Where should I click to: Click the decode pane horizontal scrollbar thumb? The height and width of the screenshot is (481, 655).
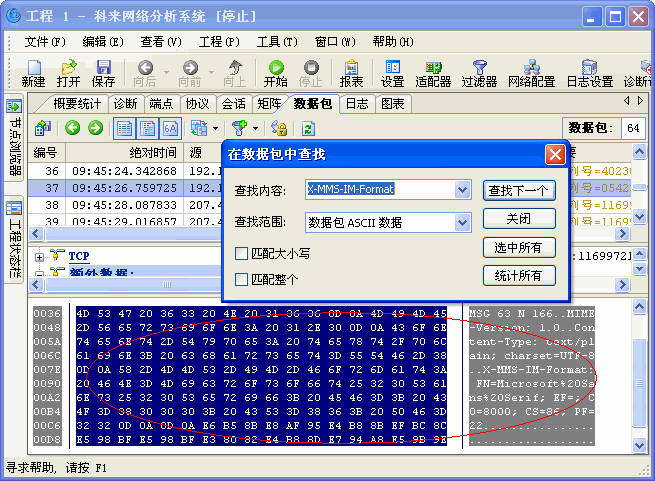[x=167, y=285]
